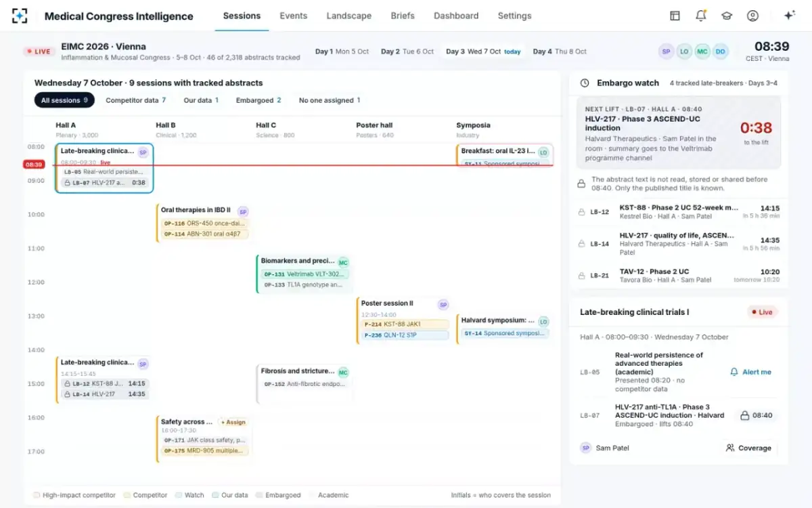The width and height of the screenshot is (812, 508).
Task: Open the Briefs tab
Action: [403, 16]
